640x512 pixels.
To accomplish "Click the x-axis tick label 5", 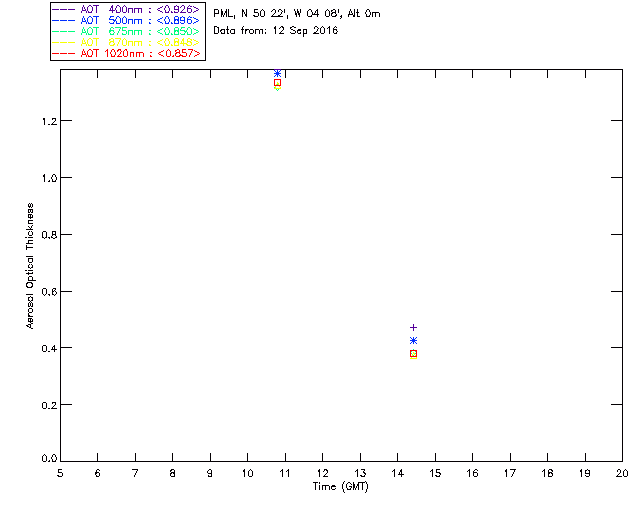I will pyautogui.click(x=60, y=473).
